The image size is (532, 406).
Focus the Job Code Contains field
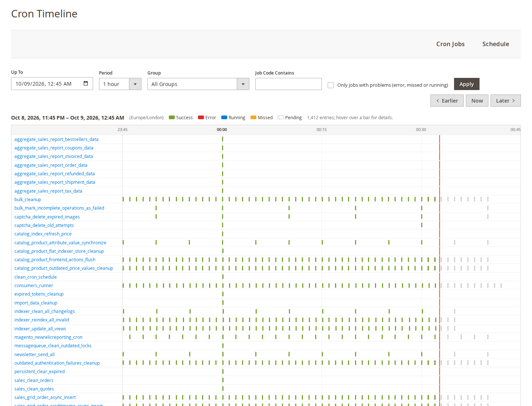click(289, 84)
